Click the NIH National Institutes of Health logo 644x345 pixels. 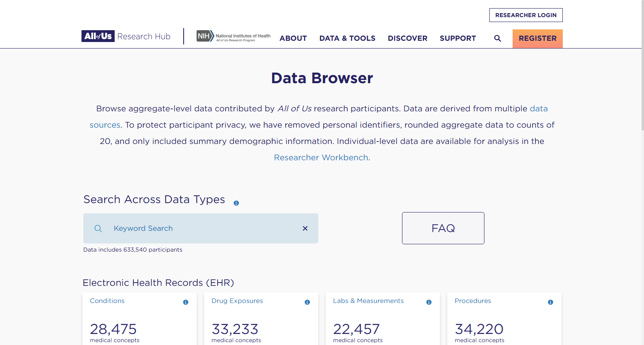coord(233,36)
